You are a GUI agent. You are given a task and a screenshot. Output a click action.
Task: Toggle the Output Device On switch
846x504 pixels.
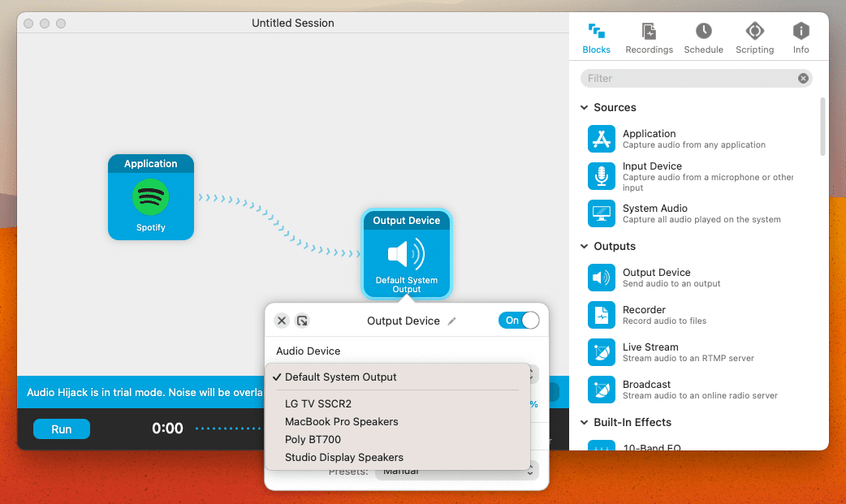coord(519,320)
